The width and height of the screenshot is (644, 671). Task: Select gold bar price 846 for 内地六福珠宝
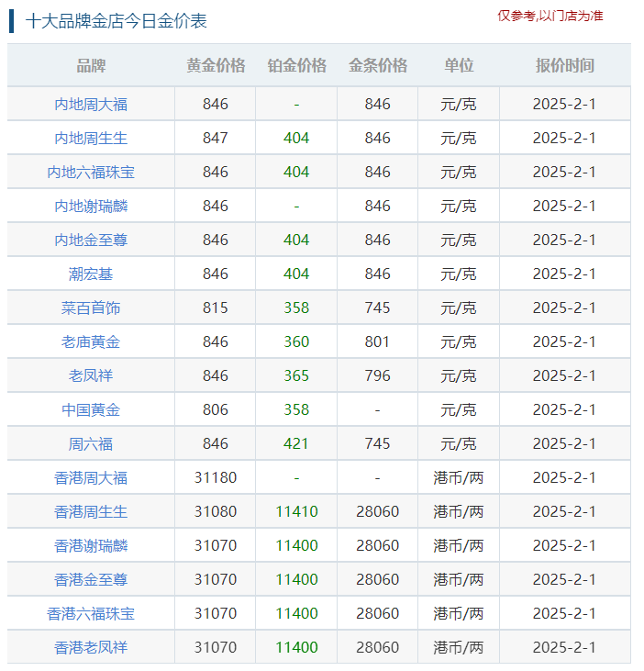378,172
